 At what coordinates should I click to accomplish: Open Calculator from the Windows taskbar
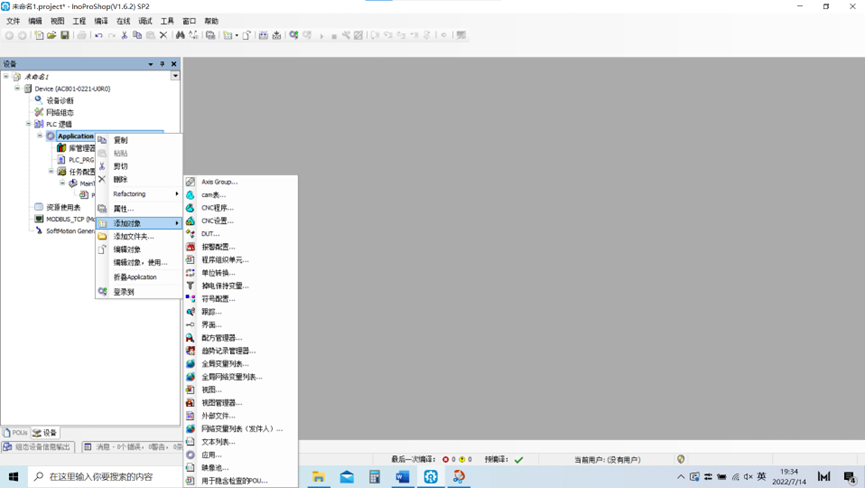pos(375,476)
